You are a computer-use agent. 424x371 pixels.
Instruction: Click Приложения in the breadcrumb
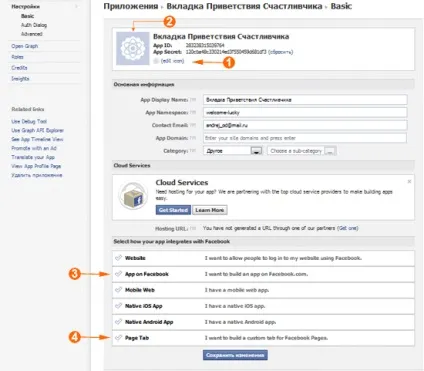click(x=131, y=6)
